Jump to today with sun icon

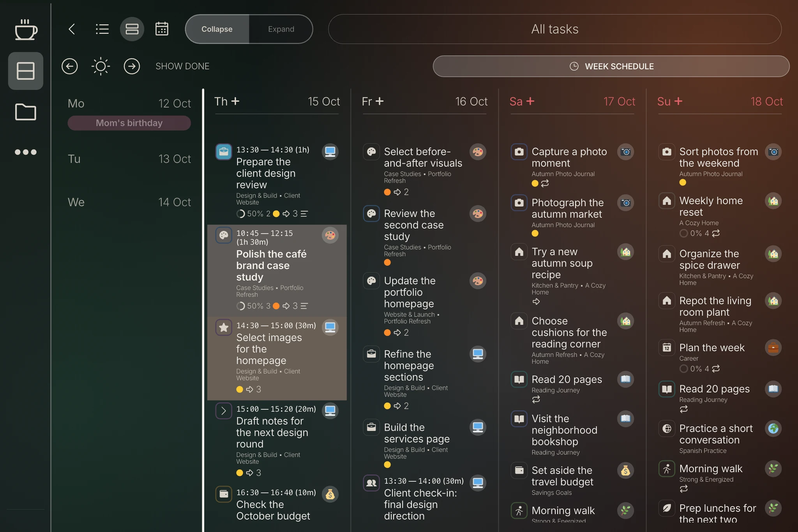[101, 66]
